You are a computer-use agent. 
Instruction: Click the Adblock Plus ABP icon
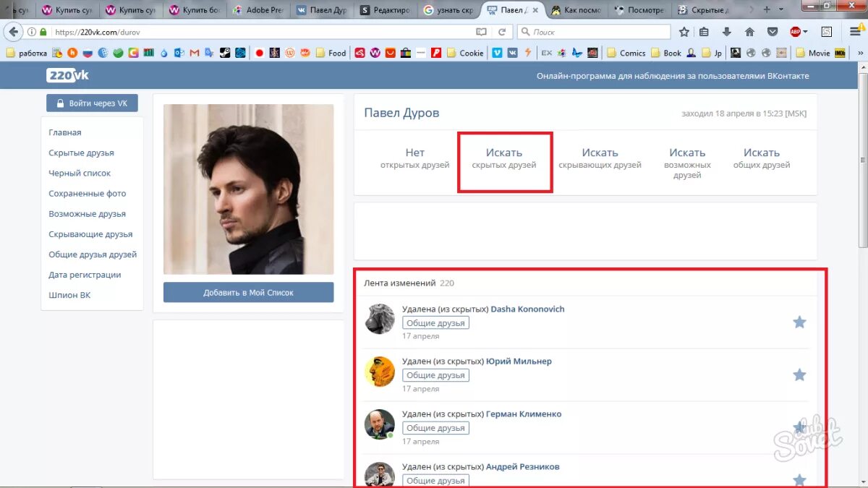(x=795, y=33)
